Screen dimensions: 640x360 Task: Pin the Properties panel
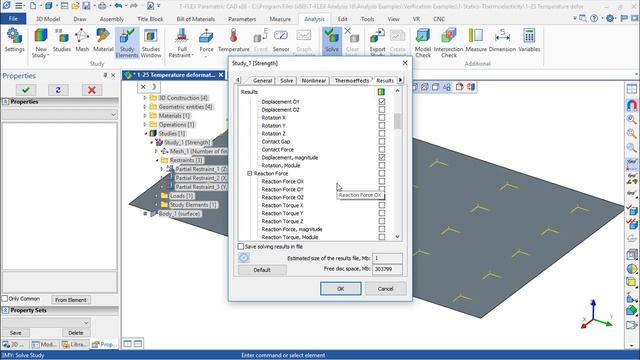point(105,76)
